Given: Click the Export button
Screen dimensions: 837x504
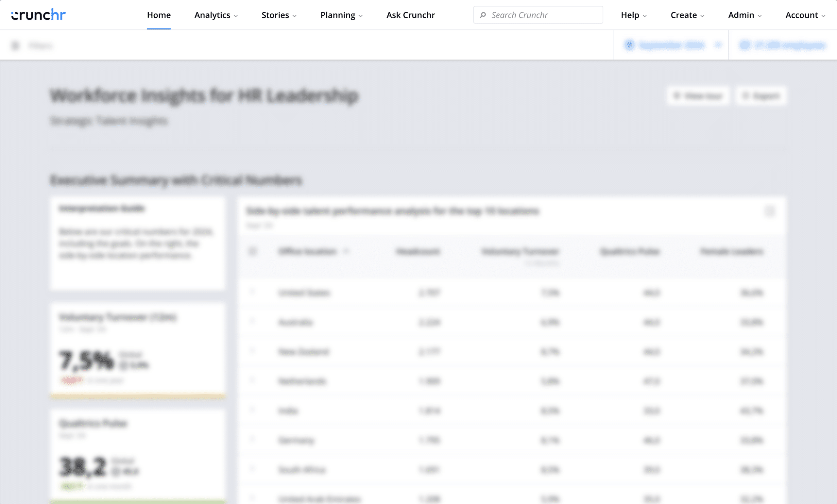Looking at the screenshot, I should [x=761, y=96].
